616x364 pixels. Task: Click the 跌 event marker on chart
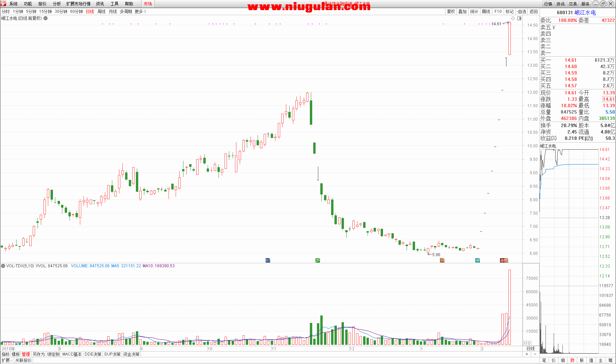click(318, 260)
